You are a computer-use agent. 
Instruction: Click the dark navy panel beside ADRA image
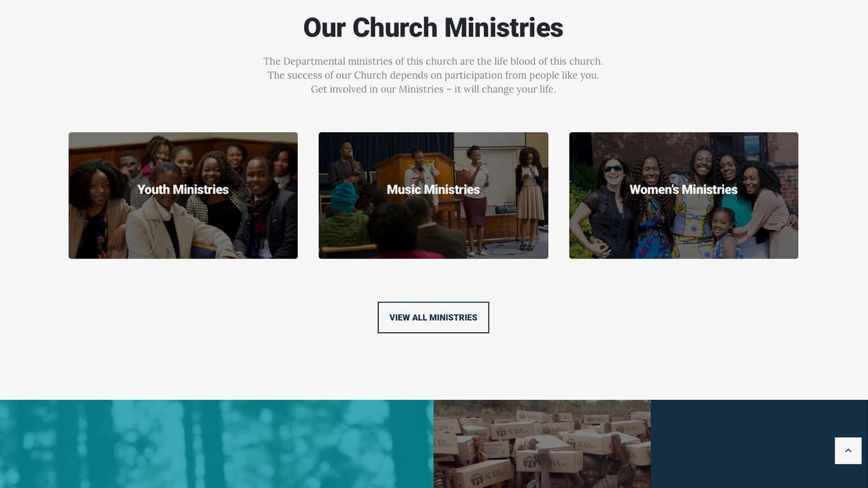[x=759, y=444]
